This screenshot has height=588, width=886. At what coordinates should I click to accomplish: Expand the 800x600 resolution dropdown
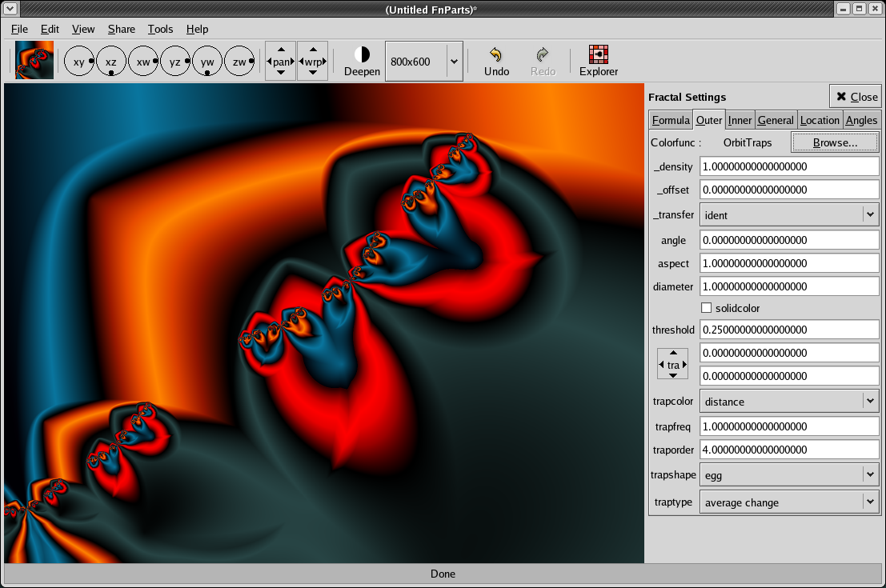tap(454, 62)
